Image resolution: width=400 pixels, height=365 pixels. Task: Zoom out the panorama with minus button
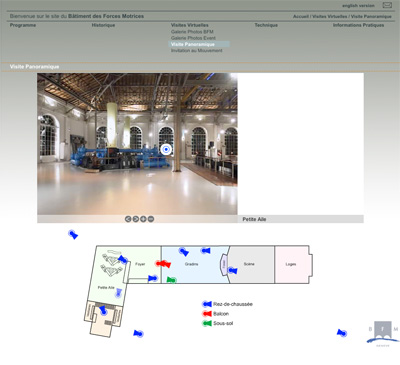tap(151, 219)
